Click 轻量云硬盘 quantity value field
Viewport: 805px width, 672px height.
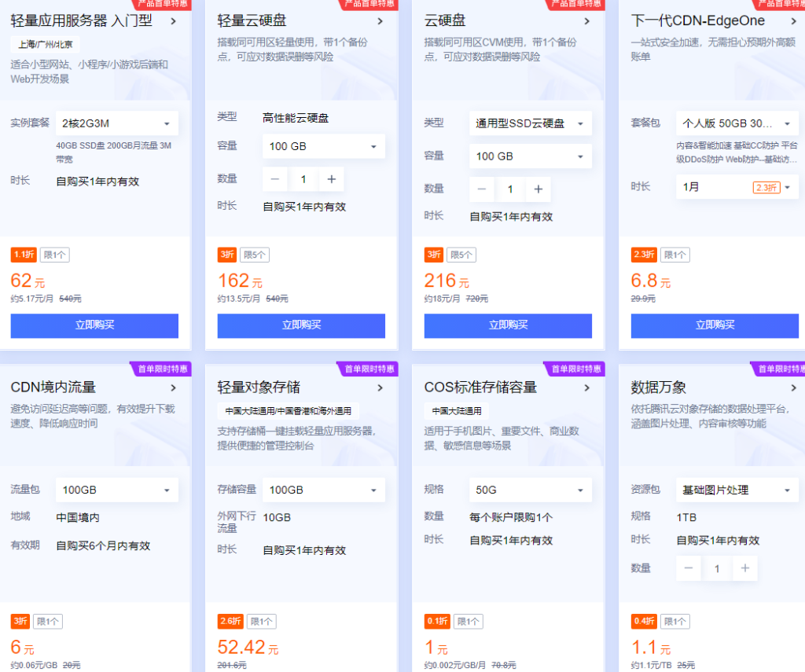[303, 179]
